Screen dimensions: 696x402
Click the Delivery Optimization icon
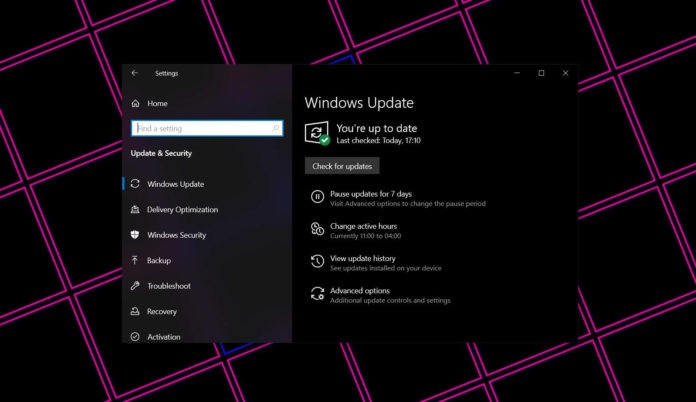pyautogui.click(x=136, y=210)
